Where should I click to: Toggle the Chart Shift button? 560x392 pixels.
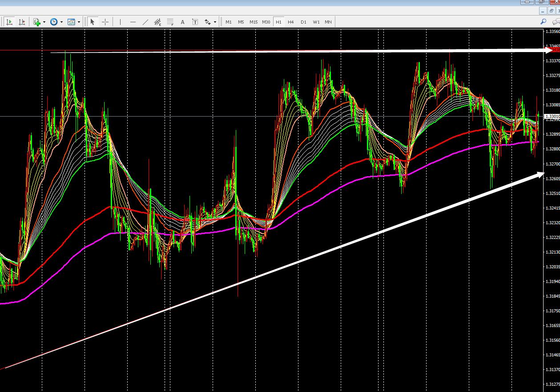tap(22, 22)
